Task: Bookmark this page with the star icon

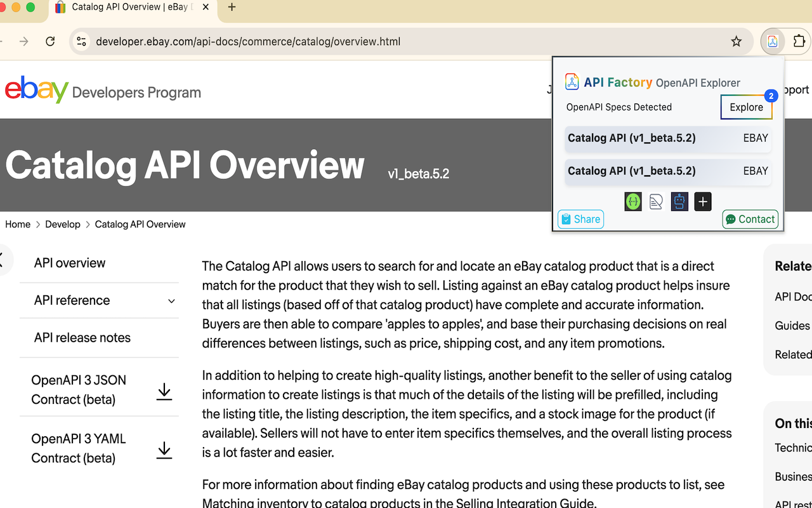Action: (736, 41)
